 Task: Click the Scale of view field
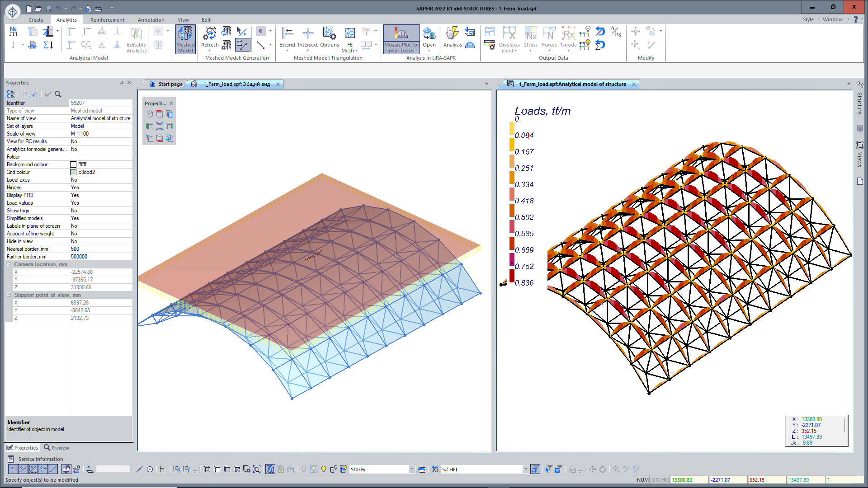coord(100,134)
